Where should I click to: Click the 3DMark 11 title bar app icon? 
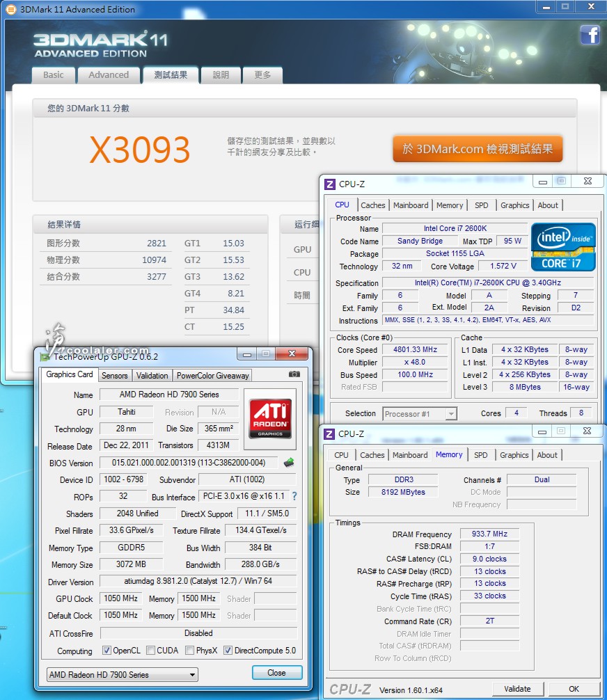click(10, 9)
